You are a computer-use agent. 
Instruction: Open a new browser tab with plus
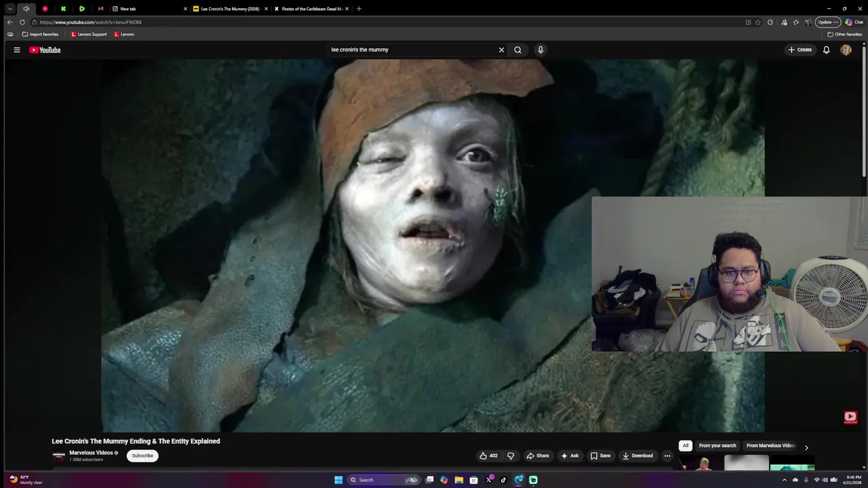click(x=359, y=9)
